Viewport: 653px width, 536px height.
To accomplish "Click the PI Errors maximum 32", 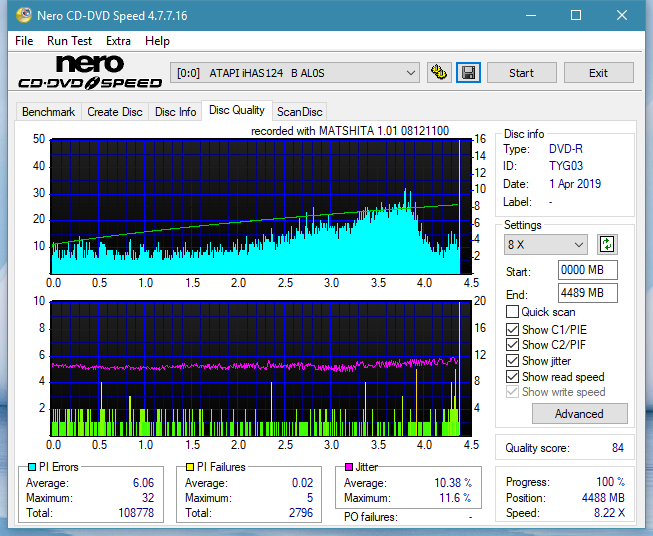I will [148, 497].
